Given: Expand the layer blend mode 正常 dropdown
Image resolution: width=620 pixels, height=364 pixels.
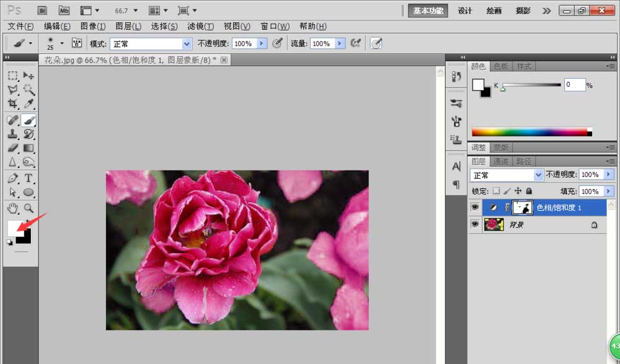Looking at the screenshot, I should point(538,175).
